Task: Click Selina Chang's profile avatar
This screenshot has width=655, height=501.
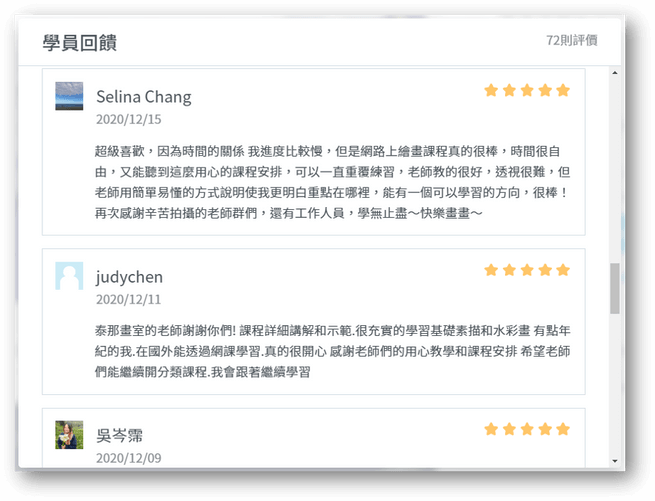Action: (69, 96)
